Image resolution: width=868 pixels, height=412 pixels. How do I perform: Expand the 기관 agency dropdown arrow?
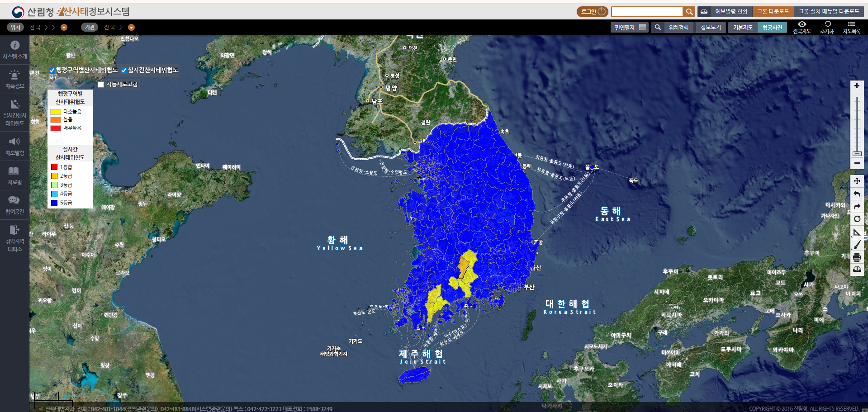click(x=131, y=27)
